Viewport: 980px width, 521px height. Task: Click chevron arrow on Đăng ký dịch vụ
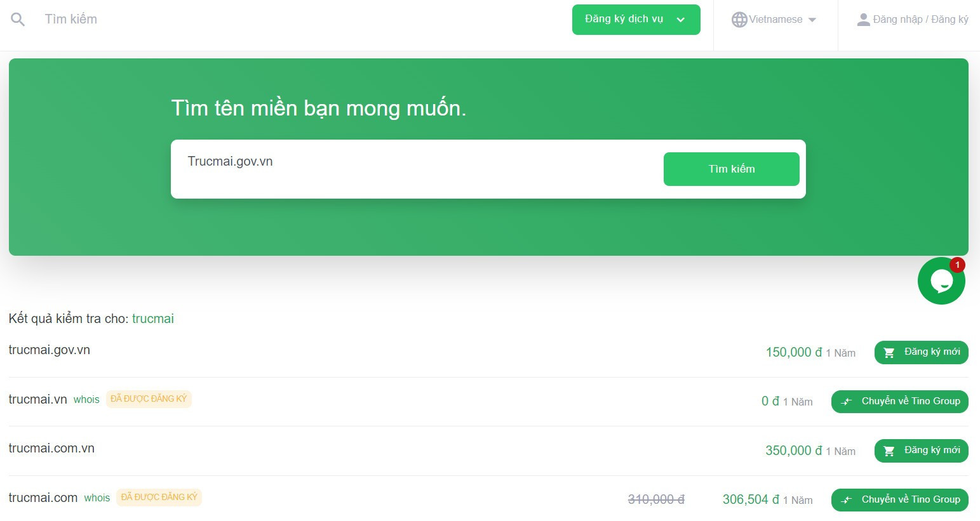(681, 20)
